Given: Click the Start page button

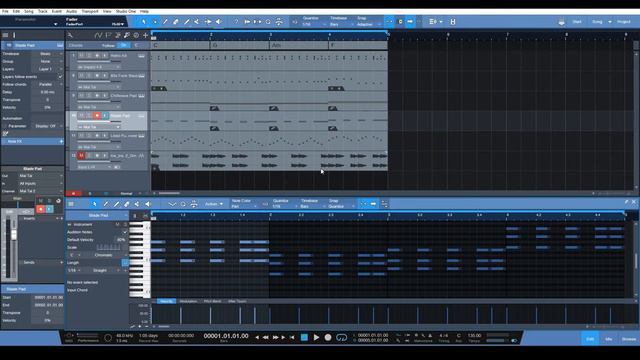Looking at the screenshot, I should click(577, 22).
